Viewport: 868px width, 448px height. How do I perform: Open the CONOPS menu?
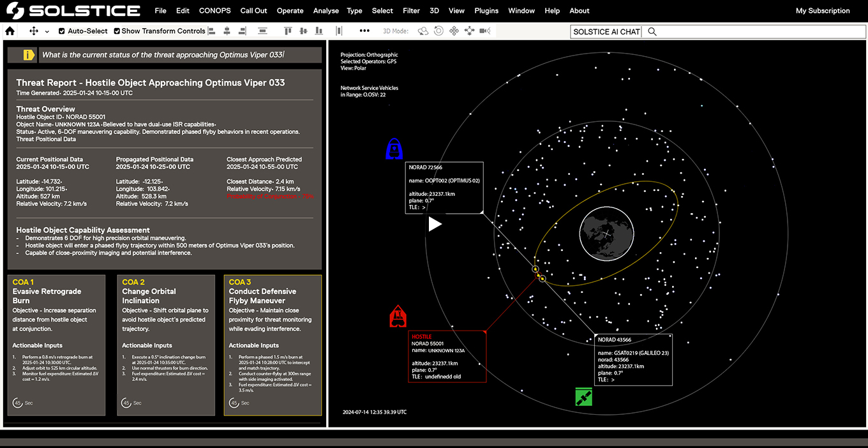click(215, 11)
